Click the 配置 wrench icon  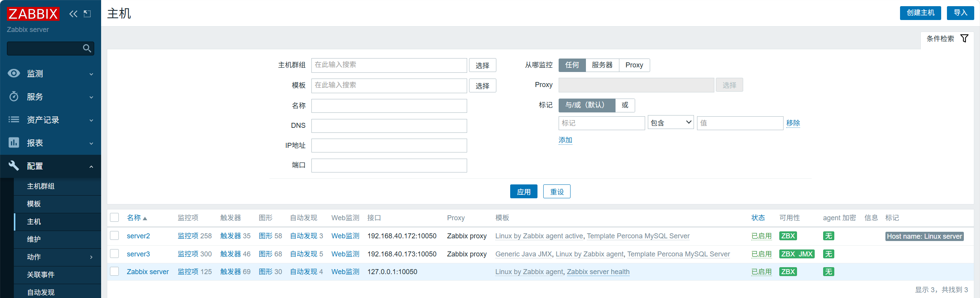coord(14,166)
